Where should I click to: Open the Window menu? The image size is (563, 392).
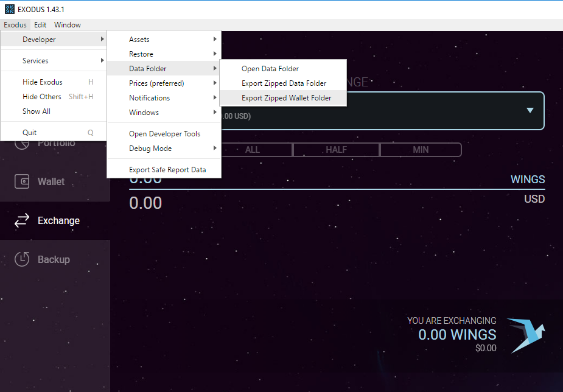click(x=68, y=25)
